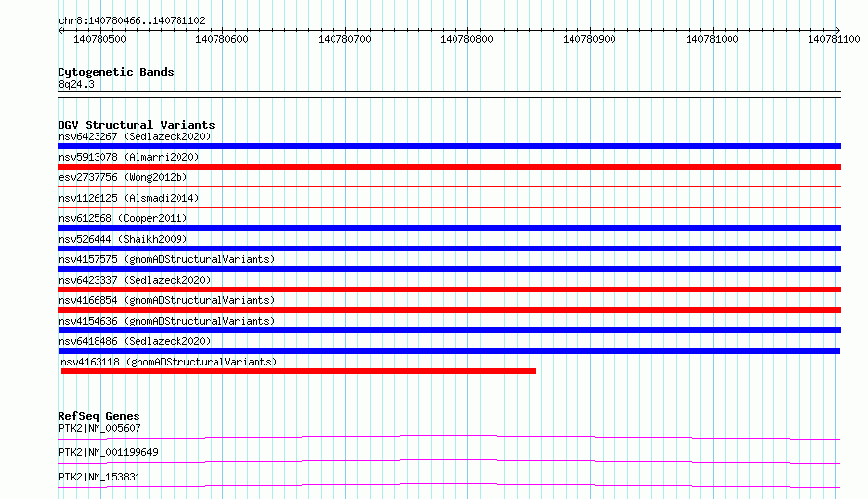Click the PTK2|NM_001199649 gene label
Viewport: 868px width, 499px height.
[108, 452]
